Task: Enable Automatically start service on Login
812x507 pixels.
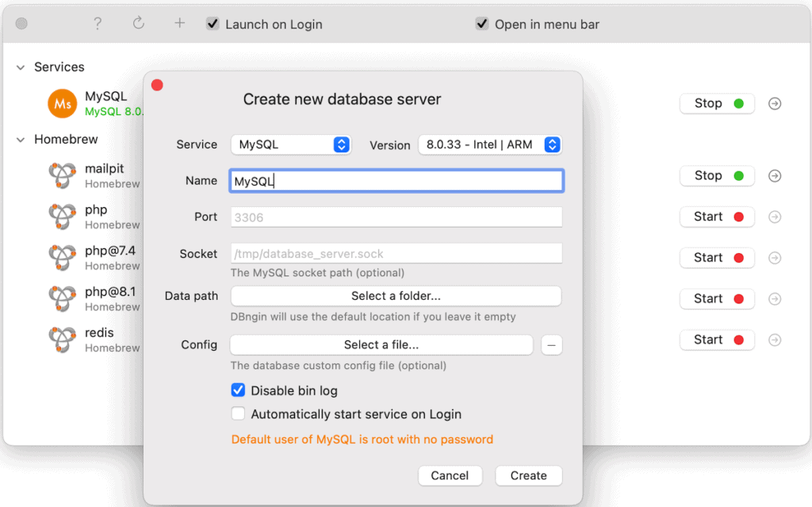Action: point(238,414)
